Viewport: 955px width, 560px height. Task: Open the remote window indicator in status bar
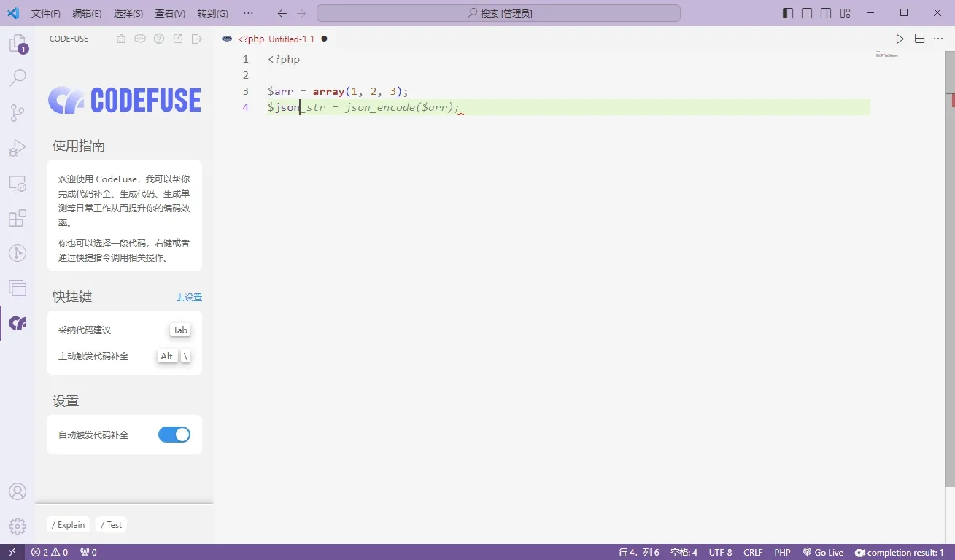pyautogui.click(x=12, y=552)
